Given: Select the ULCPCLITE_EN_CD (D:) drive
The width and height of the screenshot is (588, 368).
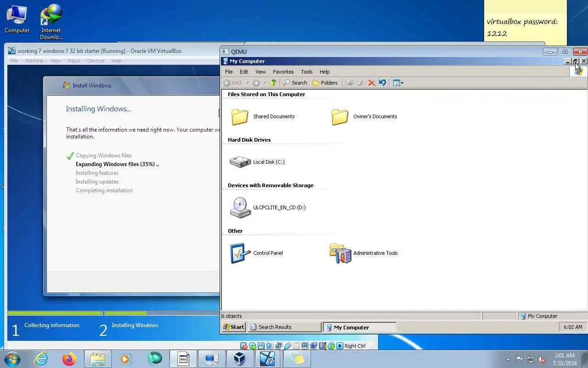Looking at the screenshot, I should tap(268, 207).
